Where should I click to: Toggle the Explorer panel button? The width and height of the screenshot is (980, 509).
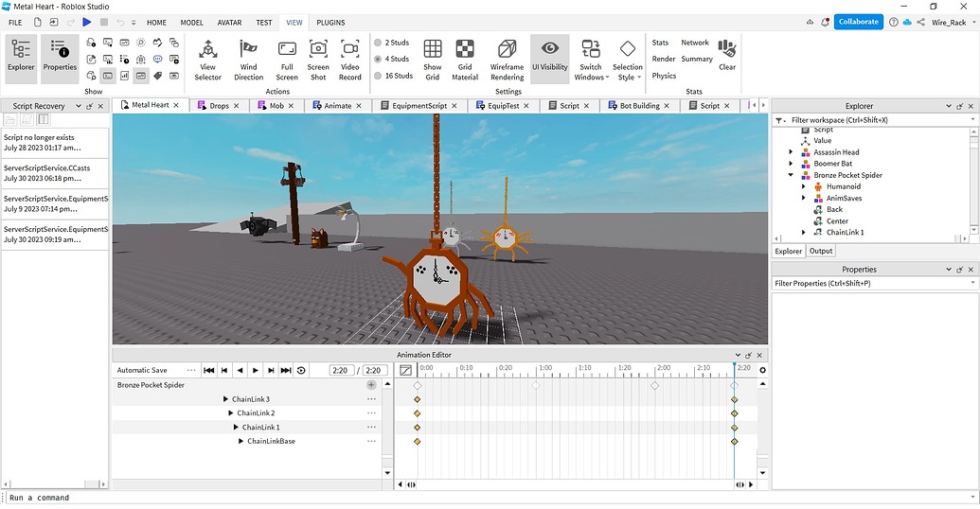pos(21,59)
